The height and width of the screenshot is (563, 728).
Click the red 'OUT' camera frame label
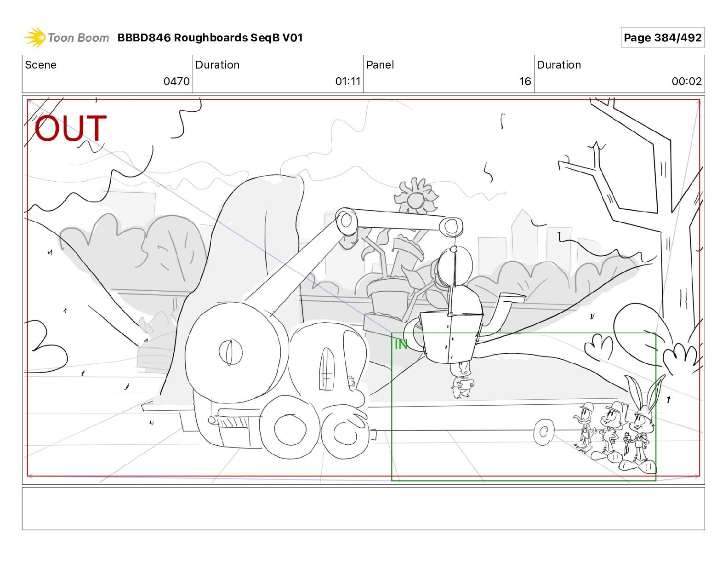pos(71,128)
